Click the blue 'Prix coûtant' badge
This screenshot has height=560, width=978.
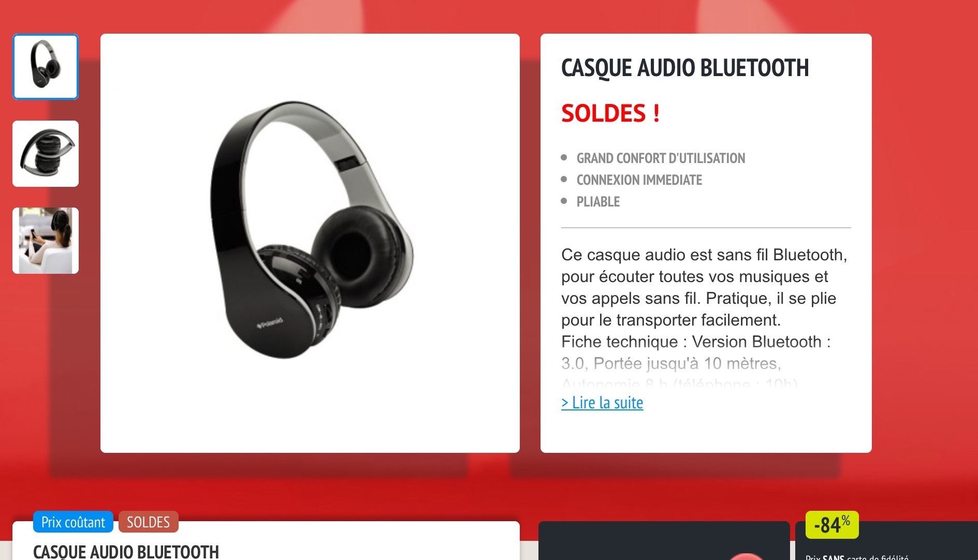pos(73,522)
